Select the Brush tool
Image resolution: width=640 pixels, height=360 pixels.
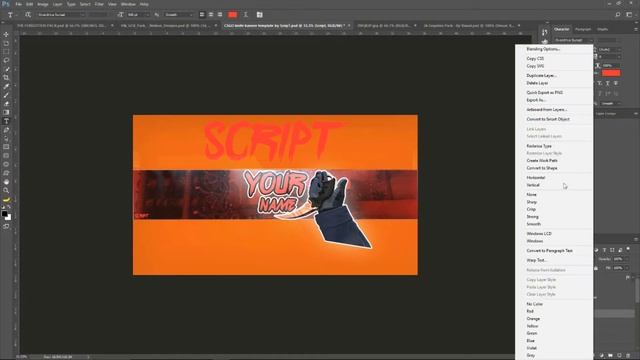coord(6,95)
